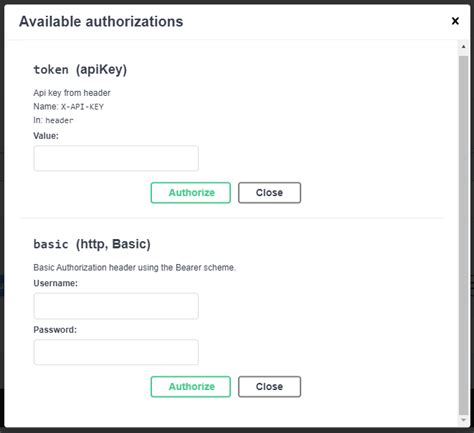Click the Basic Authorization header description text
This screenshot has height=433, width=474.
[x=135, y=268]
